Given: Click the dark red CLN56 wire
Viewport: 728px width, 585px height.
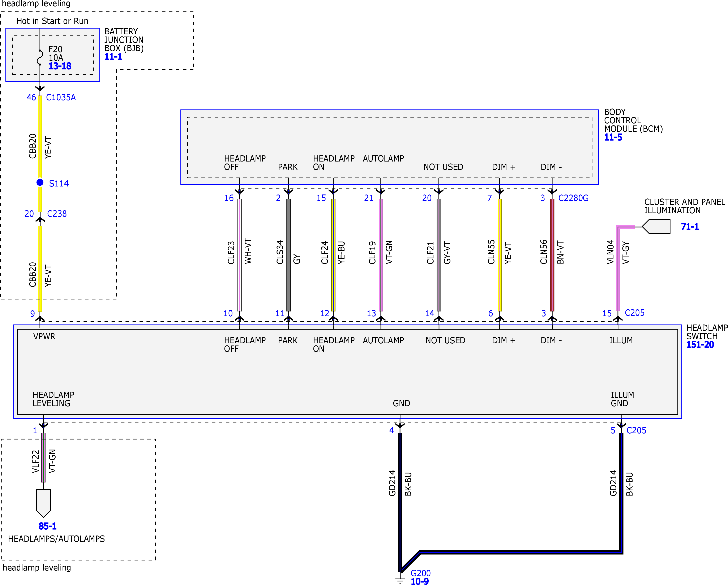Looking at the screenshot, I should [x=552, y=255].
